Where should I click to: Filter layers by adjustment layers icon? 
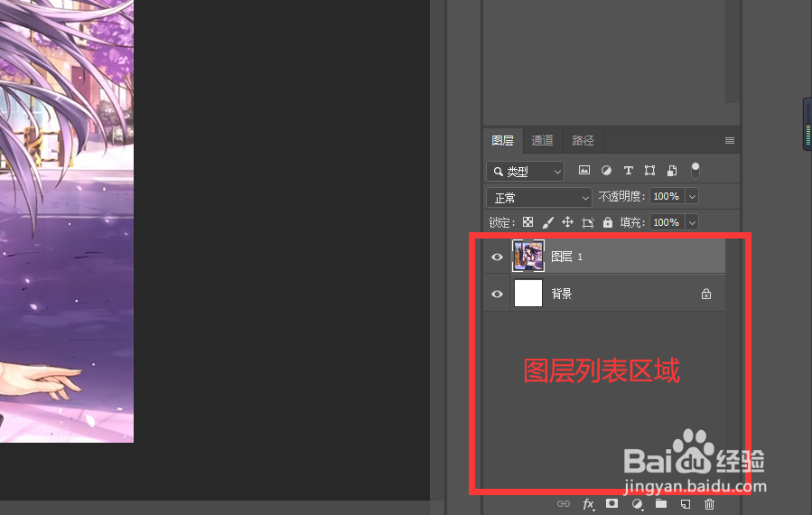coord(606,170)
